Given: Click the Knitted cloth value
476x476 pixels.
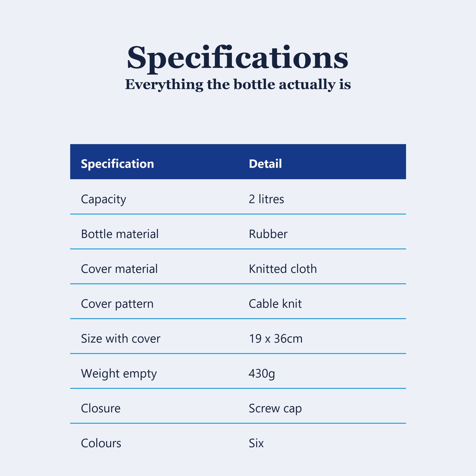Looking at the screenshot, I should [x=283, y=269].
